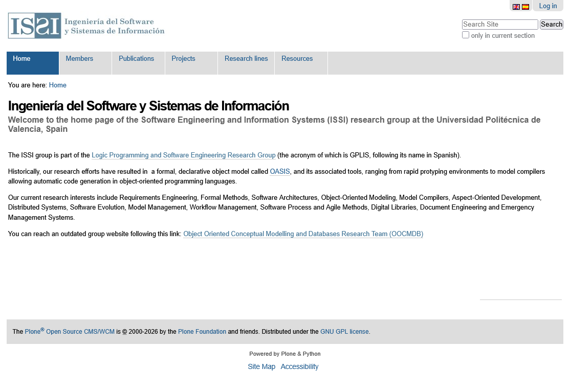Switch language via the Spanish flag
This screenshot has height=392, width=570.
point(525,7)
